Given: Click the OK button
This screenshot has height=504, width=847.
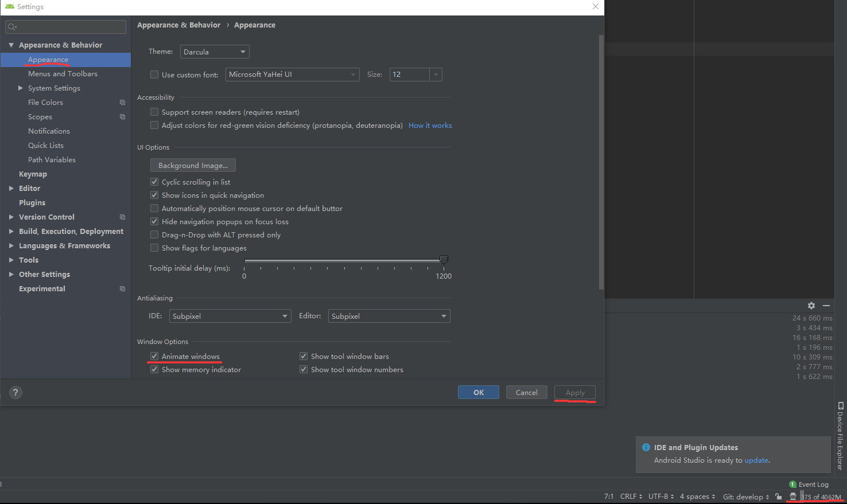Looking at the screenshot, I should (x=479, y=392).
